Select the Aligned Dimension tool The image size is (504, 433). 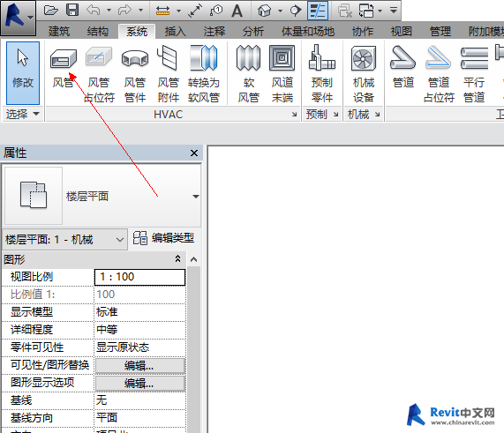[195, 11]
